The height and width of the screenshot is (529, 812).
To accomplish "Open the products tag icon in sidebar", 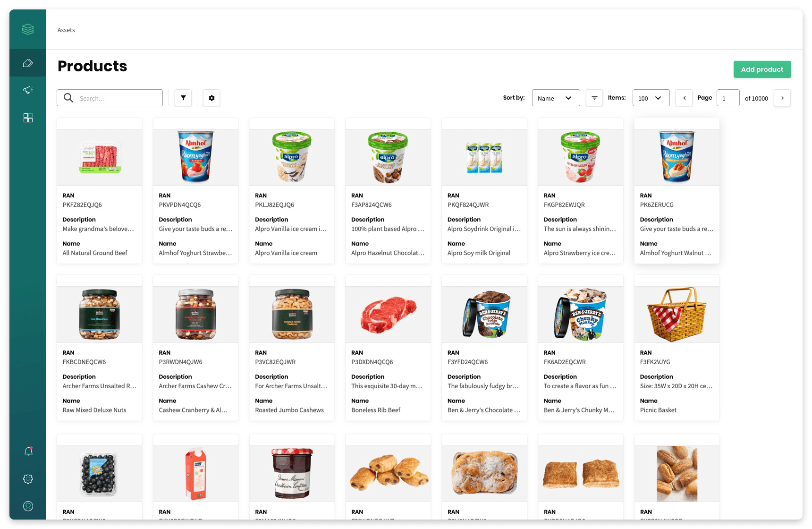I will pyautogui.click(x=28, y=63).
